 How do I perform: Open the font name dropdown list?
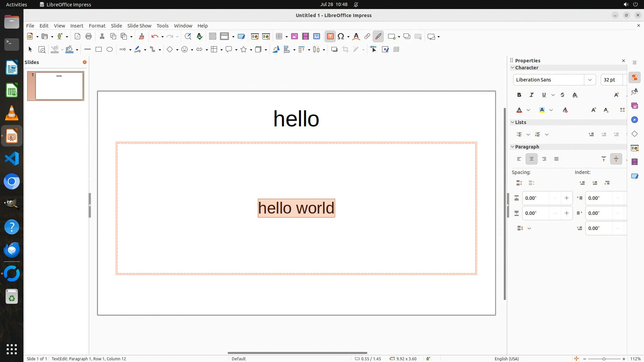[x=590, y=80]
